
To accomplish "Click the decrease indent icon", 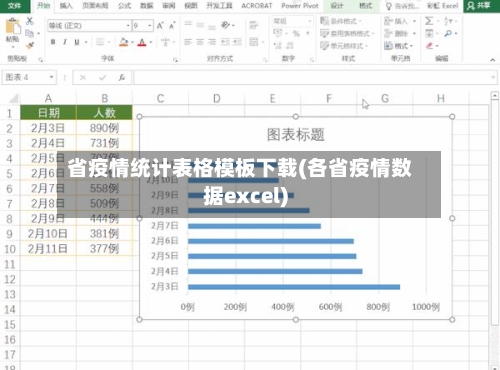I will (226, 42).
